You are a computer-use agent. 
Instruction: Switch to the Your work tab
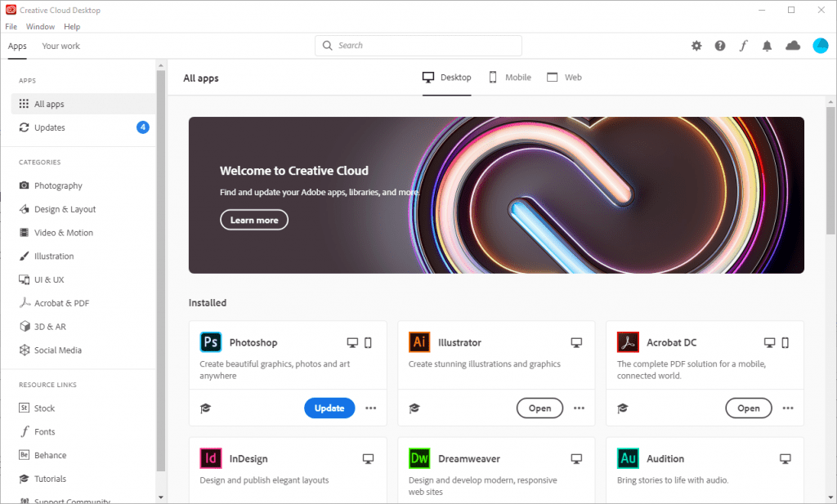click(x=60, y=46)
